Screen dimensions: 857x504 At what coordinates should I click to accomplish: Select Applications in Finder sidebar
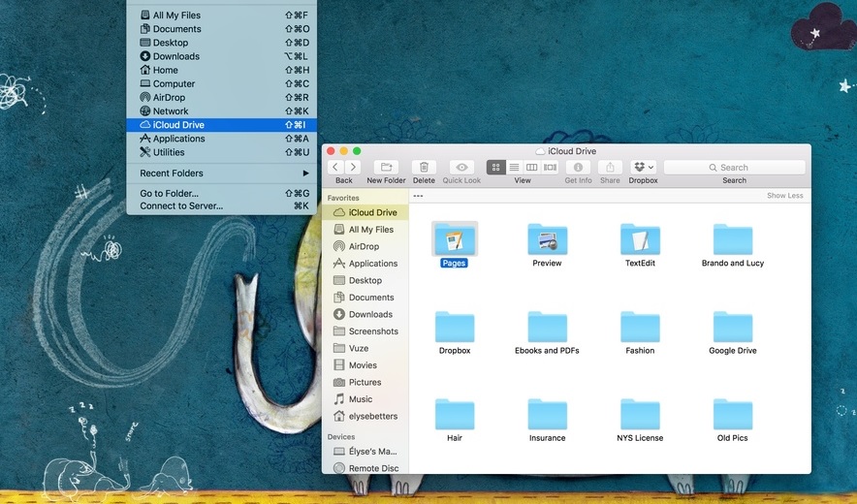point(365,264)
